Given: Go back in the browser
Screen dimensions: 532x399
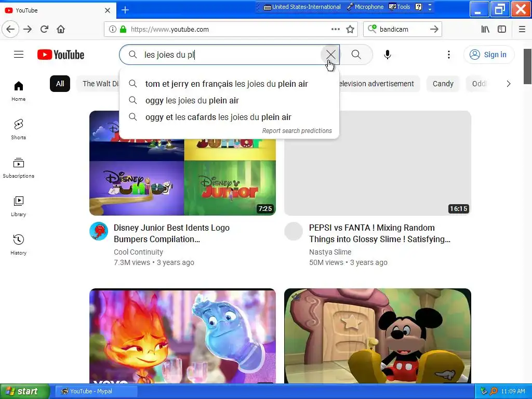Looking at the screenshot, I should (x=10, y=29).
